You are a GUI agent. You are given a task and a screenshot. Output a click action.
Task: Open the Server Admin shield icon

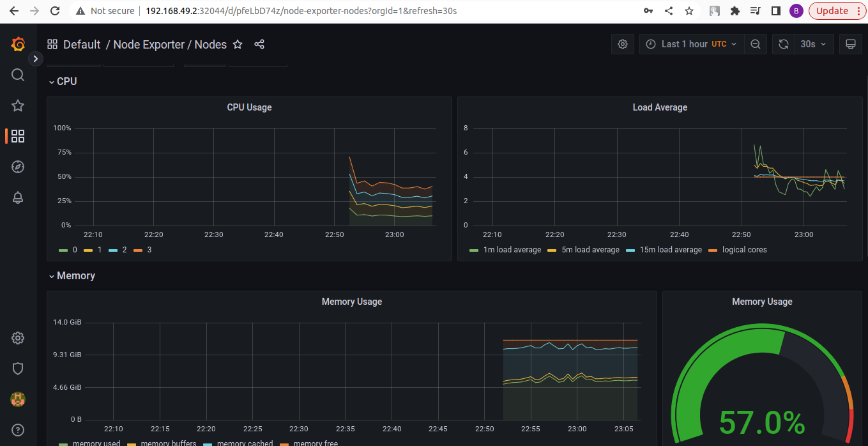pos(18,369)
